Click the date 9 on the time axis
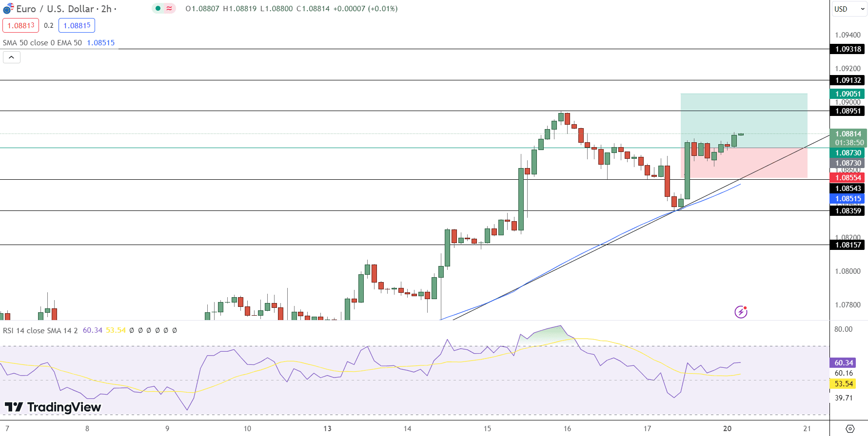This screenshot has height=436, width=868. [167, 429]
